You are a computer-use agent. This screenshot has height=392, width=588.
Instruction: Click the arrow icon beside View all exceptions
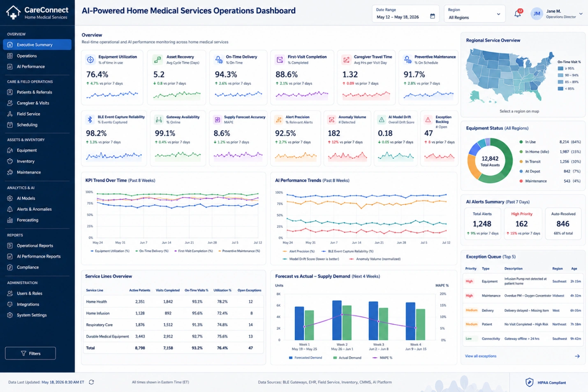click(577, 356)
